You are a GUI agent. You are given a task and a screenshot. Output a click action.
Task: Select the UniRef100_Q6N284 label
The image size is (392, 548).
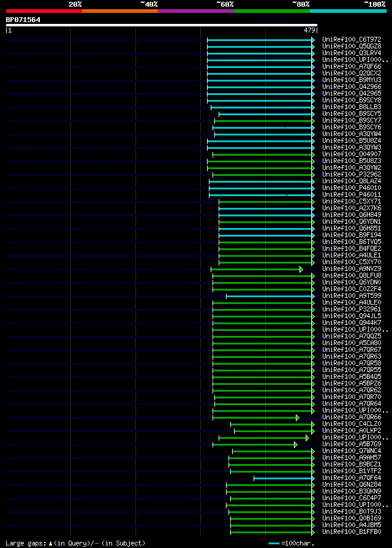pyautogui.click(x=352, y=485)
